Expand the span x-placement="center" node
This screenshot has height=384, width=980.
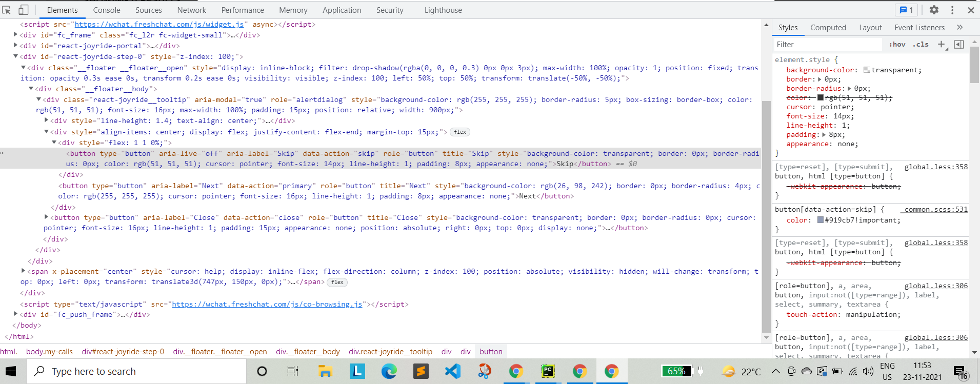point(23,271)
